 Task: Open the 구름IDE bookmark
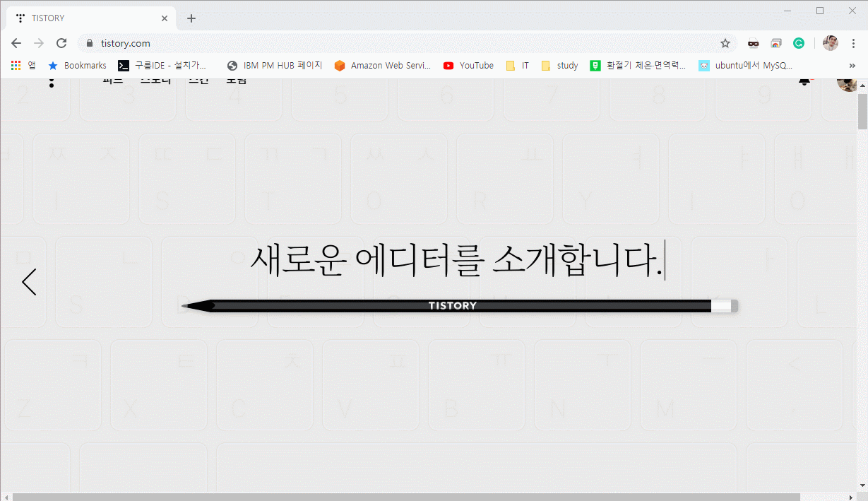[x=162, y=65]
